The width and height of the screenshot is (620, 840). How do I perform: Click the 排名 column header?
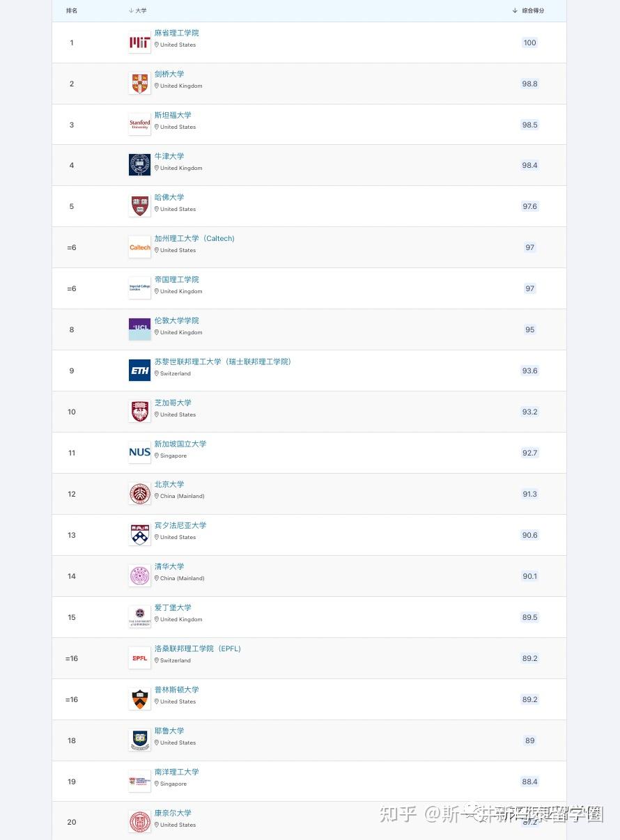click(x=72, y=10)
